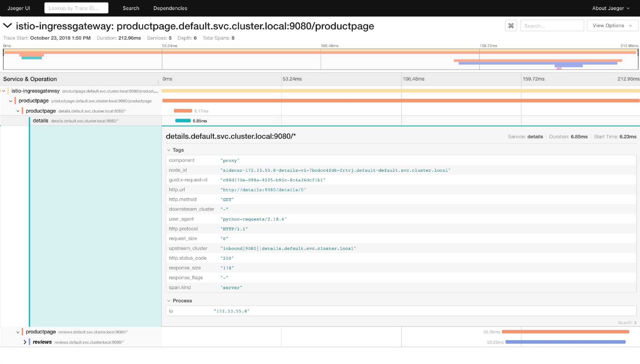The image size is (640, 364).
Task: Collapse productpage reviews span chevron
Action: click(18, 332)
